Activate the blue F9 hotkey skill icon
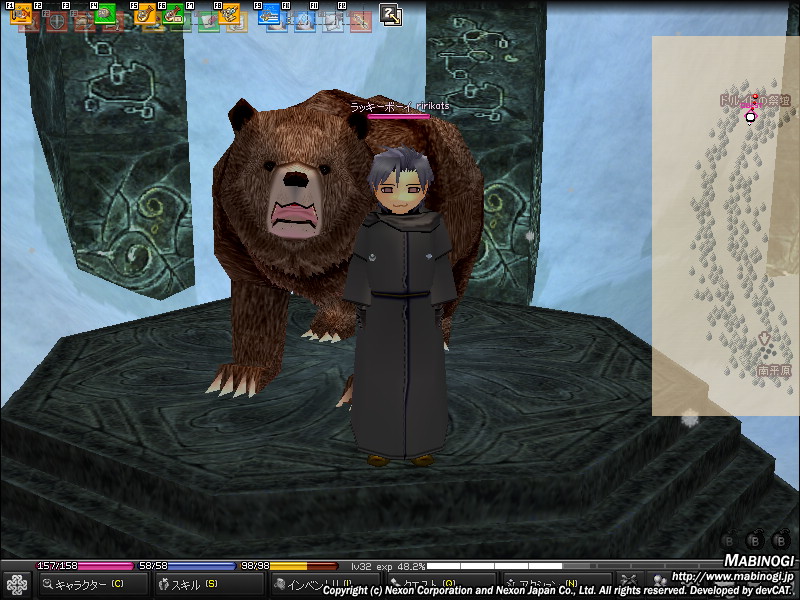 pos(269,14)
